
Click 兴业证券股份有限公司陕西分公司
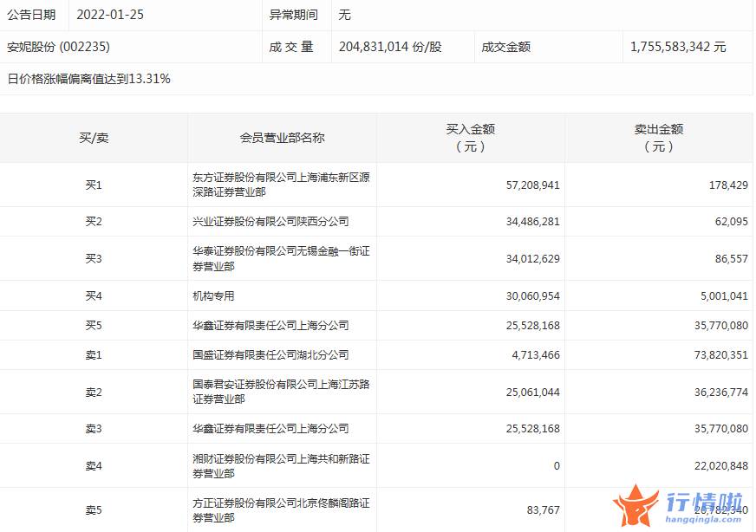click(x=270, y=222)
